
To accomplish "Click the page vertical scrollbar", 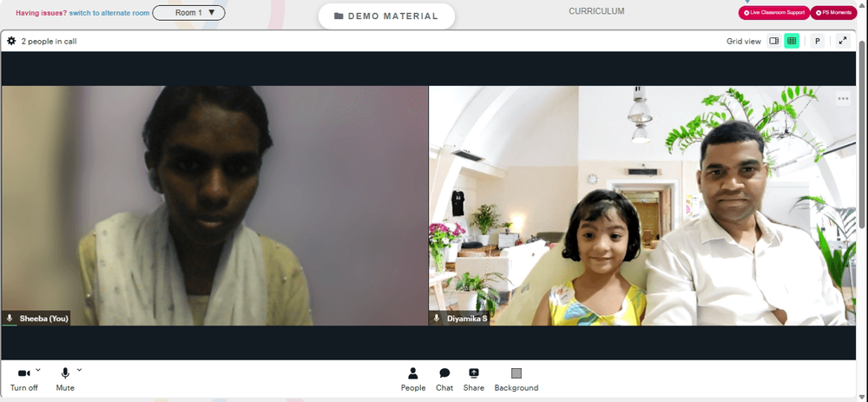I will tap(863, 133).
